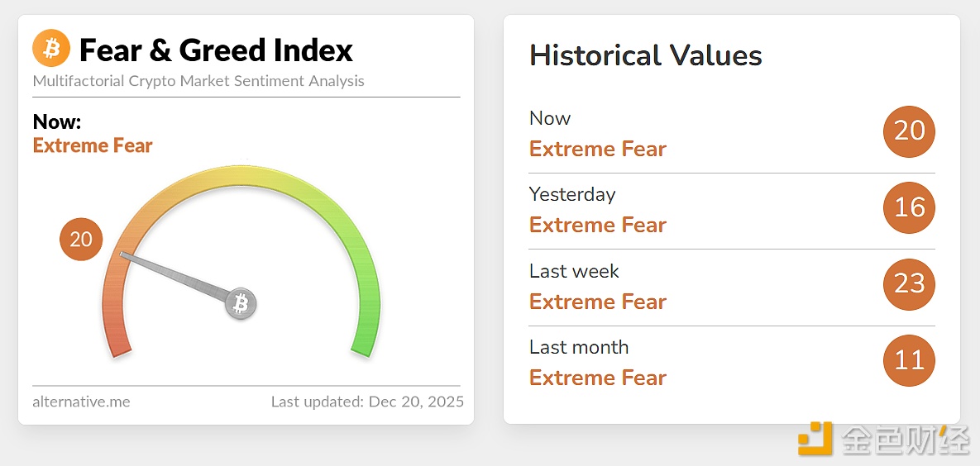
Task: Click the Yesterday value circle showing 16
Action: tap(909, 207)
